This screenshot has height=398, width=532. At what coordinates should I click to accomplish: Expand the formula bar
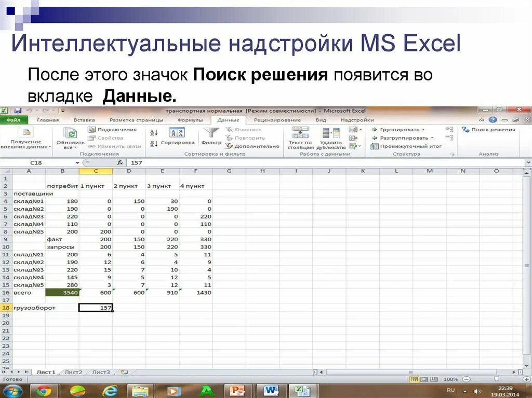[528, 163]
